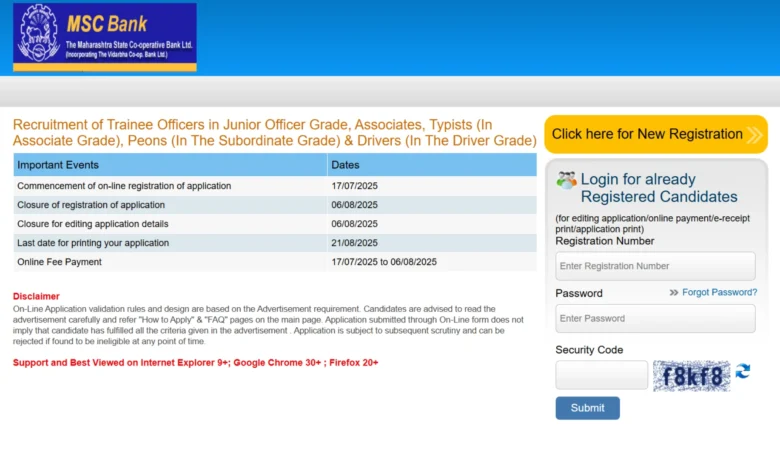Screen dimensions: 780x470
Task: Click the date 21/08/2025
Action: (354, 243)
